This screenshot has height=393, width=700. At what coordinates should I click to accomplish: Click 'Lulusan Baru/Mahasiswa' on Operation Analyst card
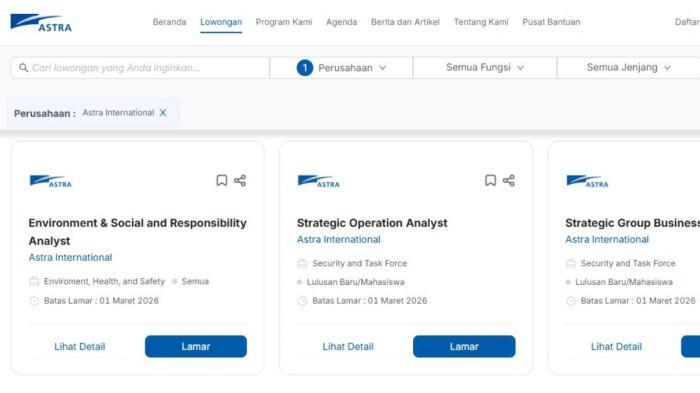(x=356, y=282)
